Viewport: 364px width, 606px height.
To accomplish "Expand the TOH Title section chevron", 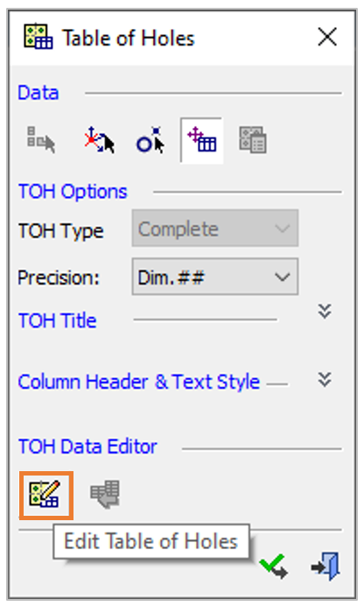I will pos(325,311).
